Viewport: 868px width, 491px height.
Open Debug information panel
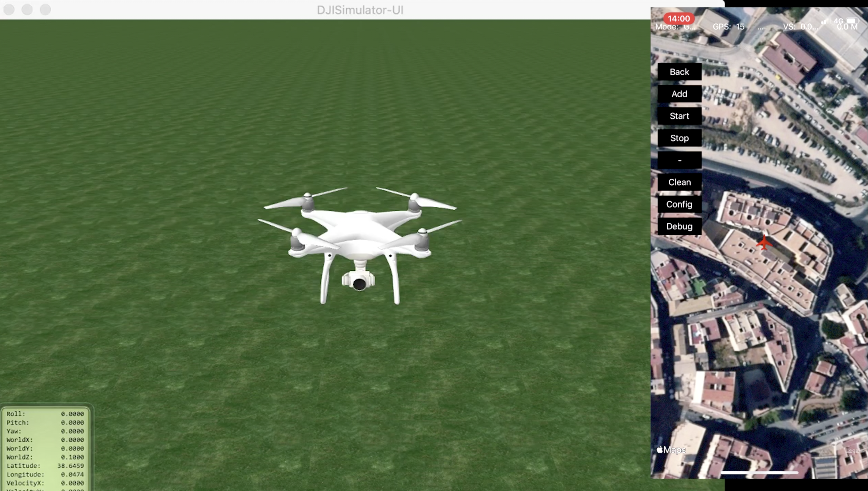coord(679,226)
